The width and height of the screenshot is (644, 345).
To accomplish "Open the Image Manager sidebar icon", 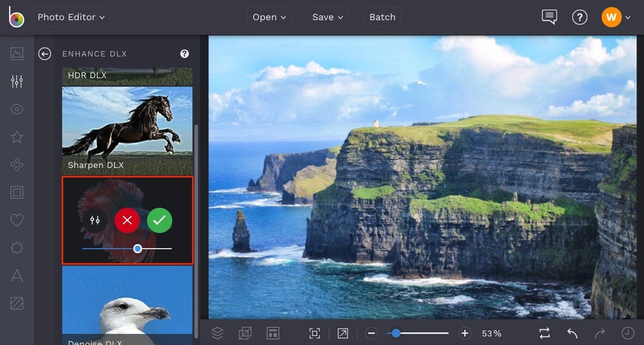I will point(17,54).
